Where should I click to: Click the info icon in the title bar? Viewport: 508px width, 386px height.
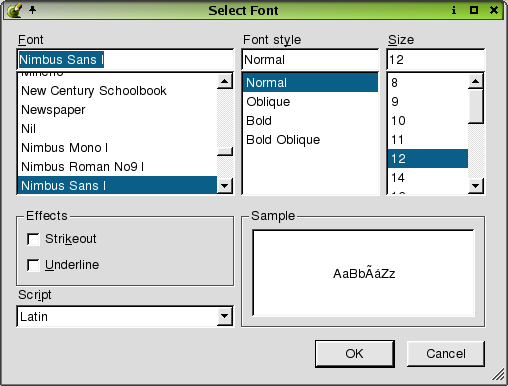click(454, 10)
